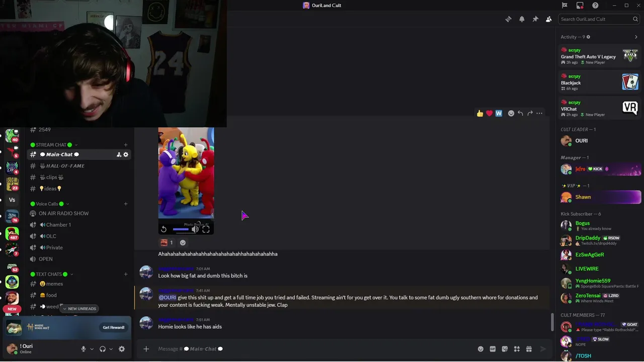Open the Threads icon in the channel header
This screenshot has width=644, height=362.
pyautogui.click(x=509, y=19)
